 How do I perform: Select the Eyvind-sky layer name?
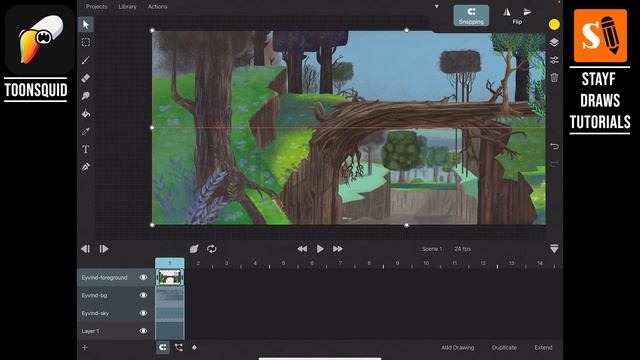coord(95,313)
